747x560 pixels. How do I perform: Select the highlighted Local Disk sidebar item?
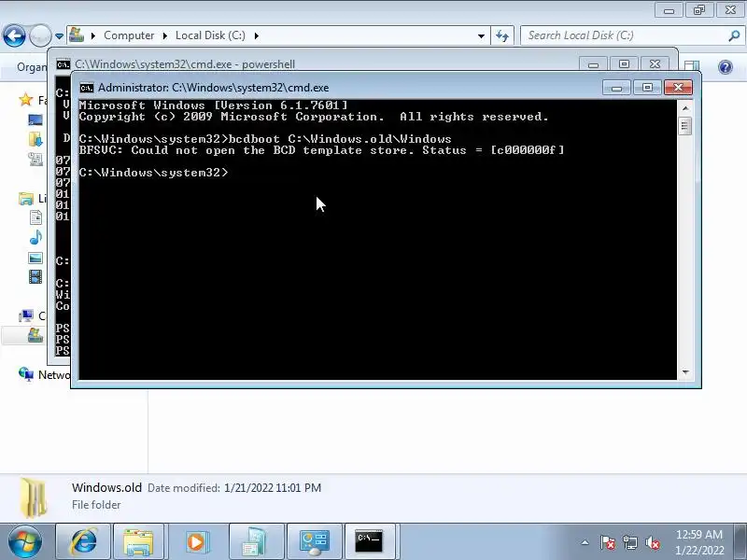click(25, 335)
